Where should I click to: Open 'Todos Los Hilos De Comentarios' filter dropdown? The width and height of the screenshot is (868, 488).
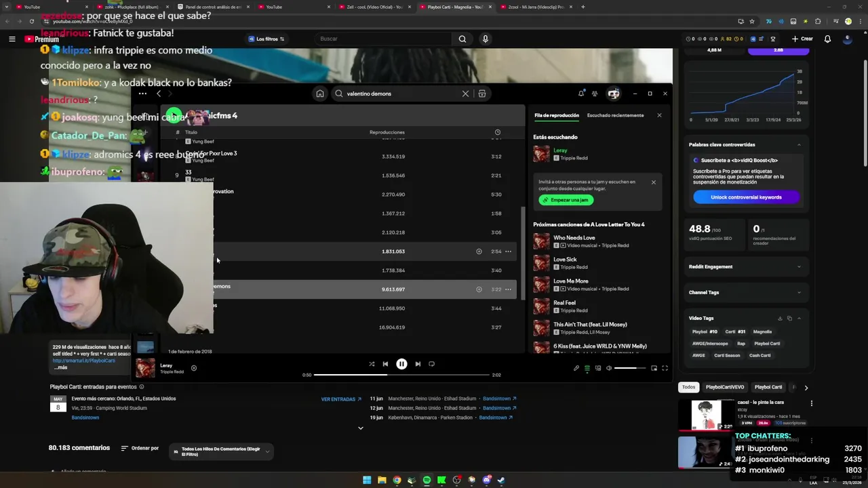[221, 451]
